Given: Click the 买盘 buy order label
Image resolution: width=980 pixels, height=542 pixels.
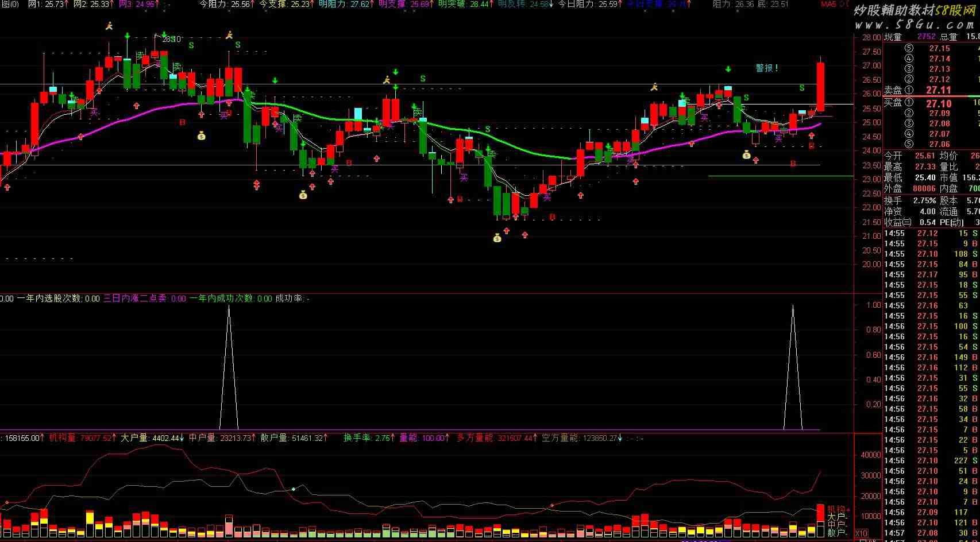Looking at the screenshot, I should tap(893, 103).
